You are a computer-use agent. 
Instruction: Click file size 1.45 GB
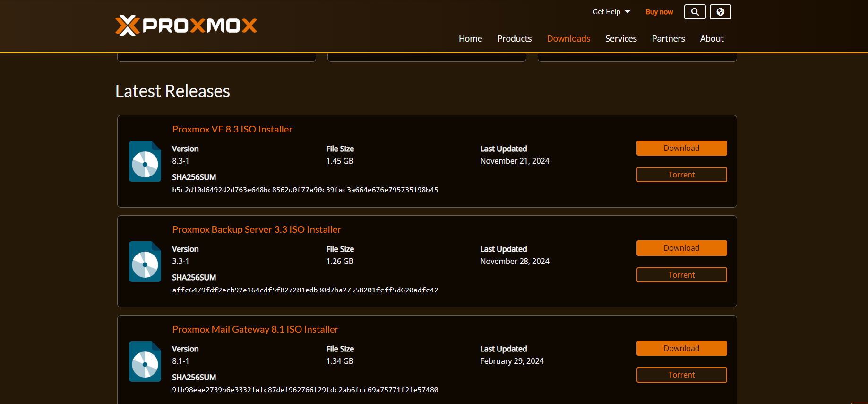pyautogui.click(x=340, y=161)
